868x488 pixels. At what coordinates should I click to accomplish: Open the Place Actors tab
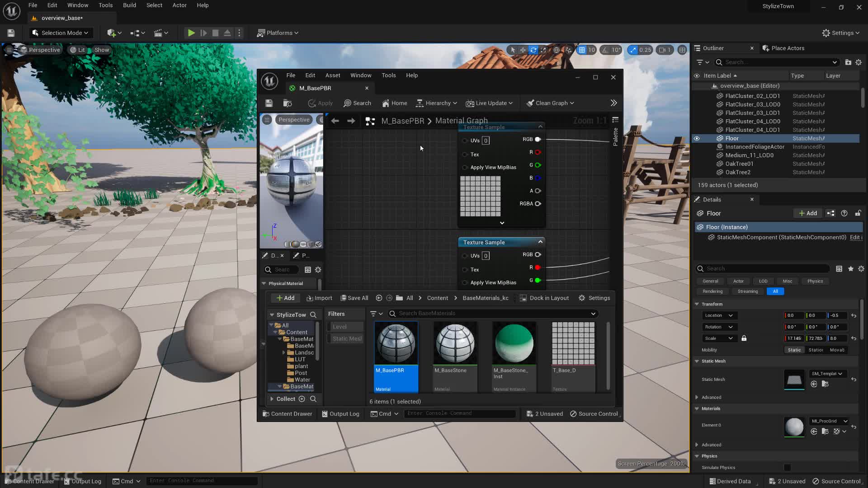point(783,48)
